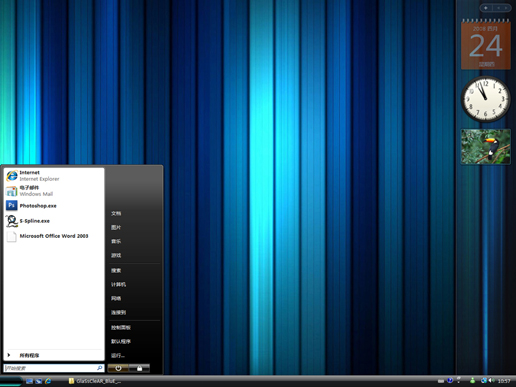This screenshot has width=516, height=387.
Task: Click the network globe tray icon
Action: click(484, 380)
